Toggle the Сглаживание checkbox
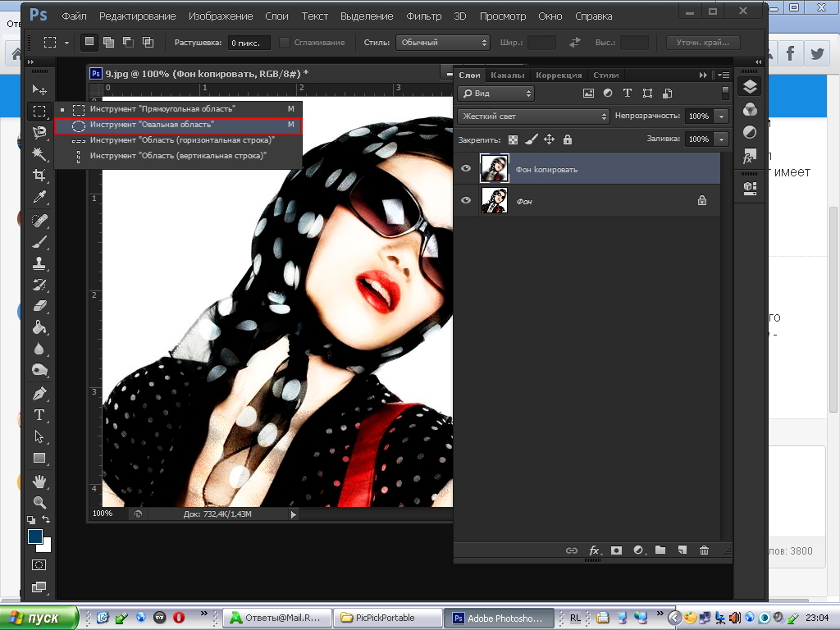 pyautogui.click(x=285, y=43)
